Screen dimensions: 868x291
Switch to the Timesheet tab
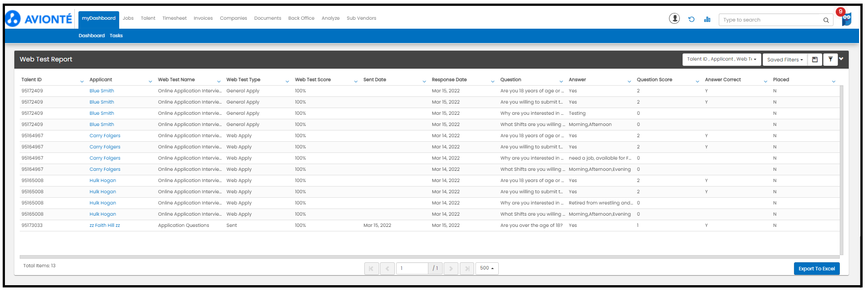174,18
